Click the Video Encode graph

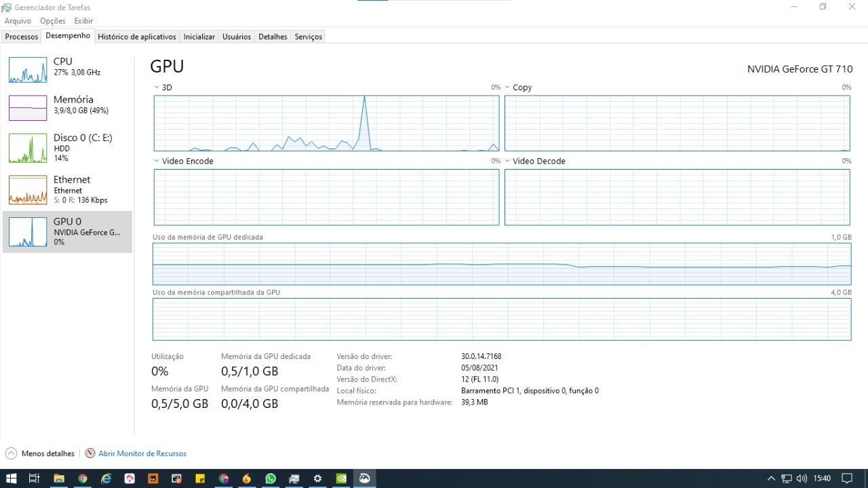[326, 197]
